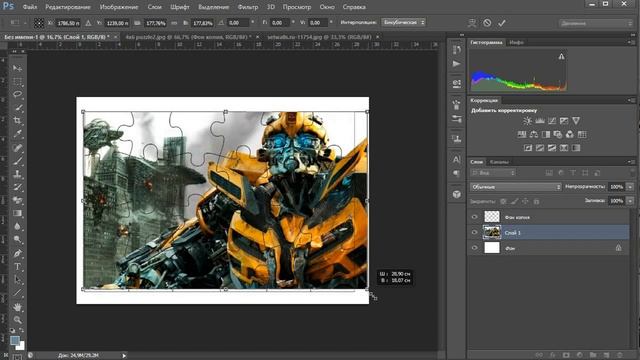Select the Gradient tool

pos(18,213)
